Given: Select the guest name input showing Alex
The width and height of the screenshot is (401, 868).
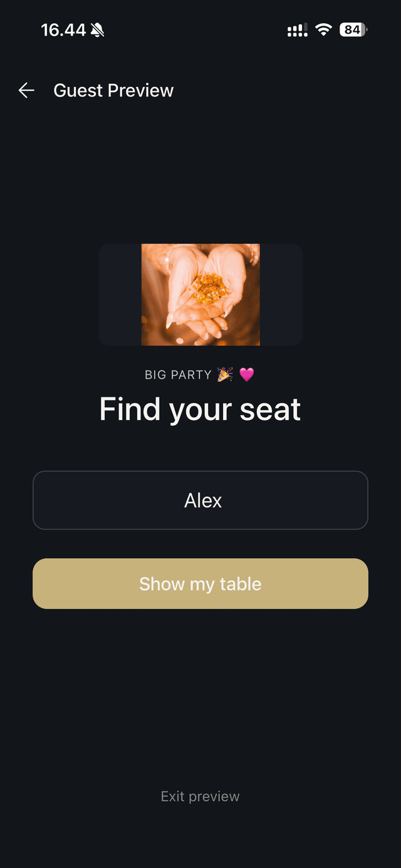Looking at the screenshot, I should [200, 500].
